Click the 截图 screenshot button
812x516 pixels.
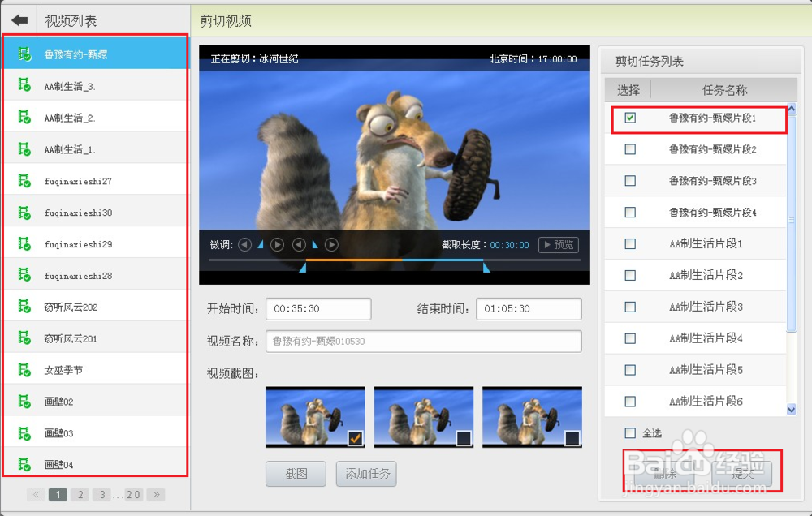pos(296,473)
